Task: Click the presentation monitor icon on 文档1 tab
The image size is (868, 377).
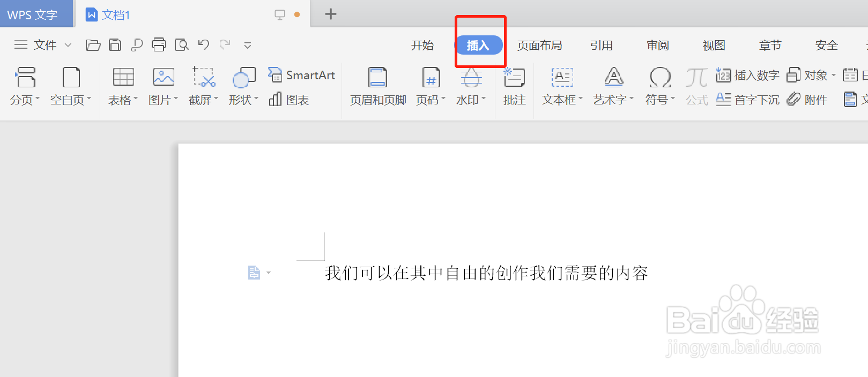Action: pyautogui.click(x=280, y=15)
